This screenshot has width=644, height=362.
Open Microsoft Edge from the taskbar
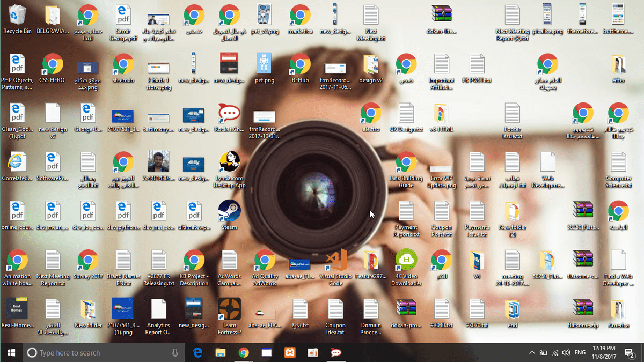click(x=197, y=352)
